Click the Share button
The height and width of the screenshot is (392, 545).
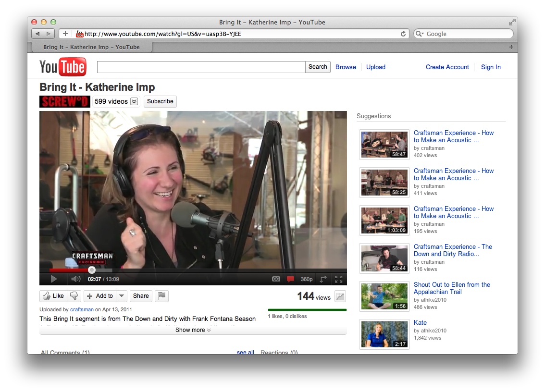click(141, 296)
